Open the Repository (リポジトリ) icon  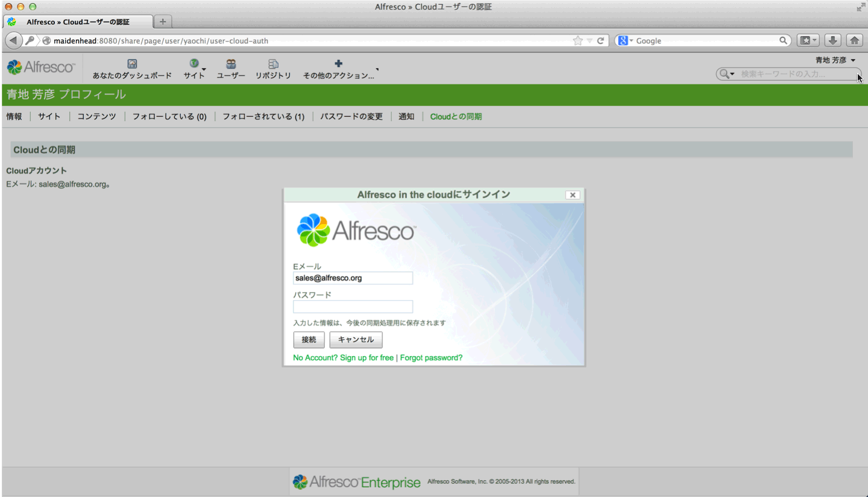point(273,63)
